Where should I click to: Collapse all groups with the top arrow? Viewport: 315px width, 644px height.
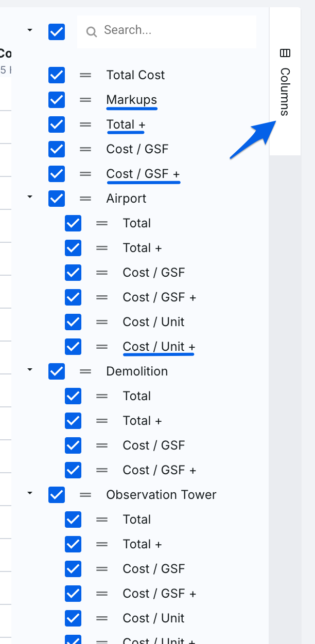tap(30, 30)
